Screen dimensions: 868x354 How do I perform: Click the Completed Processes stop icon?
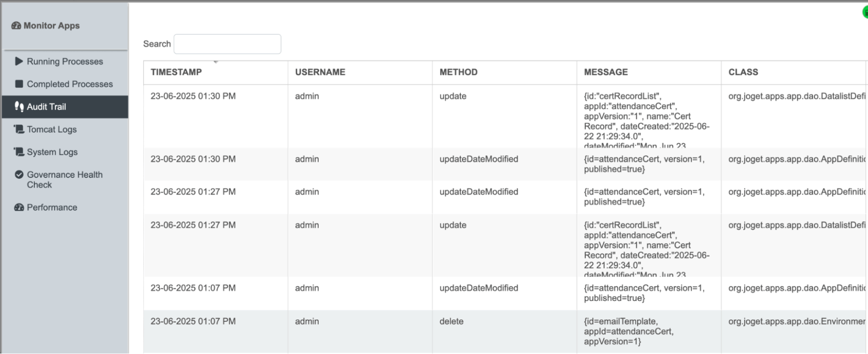[19, 84]
